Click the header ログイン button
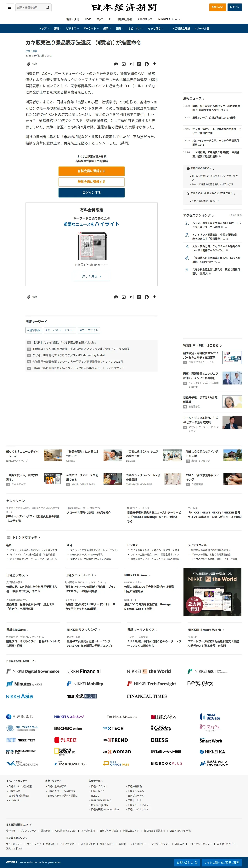The width and height of the screenshot is (248, 868). click(234, 7)
